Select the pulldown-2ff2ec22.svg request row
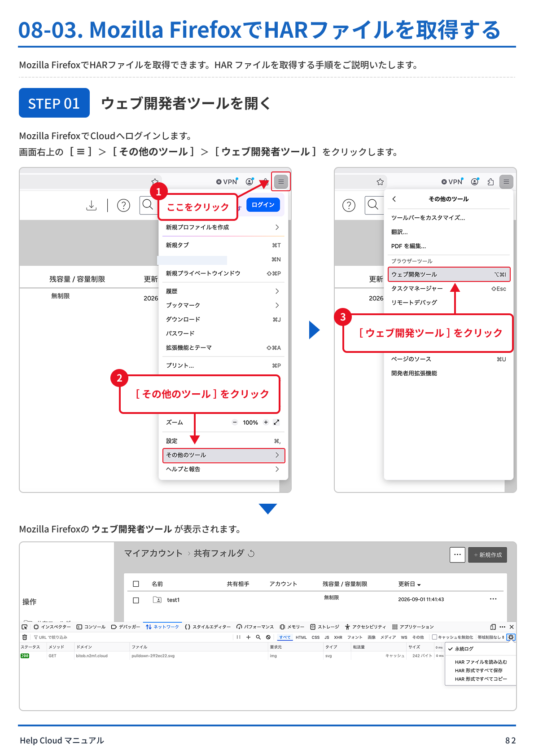 click(x=232, y=656)
